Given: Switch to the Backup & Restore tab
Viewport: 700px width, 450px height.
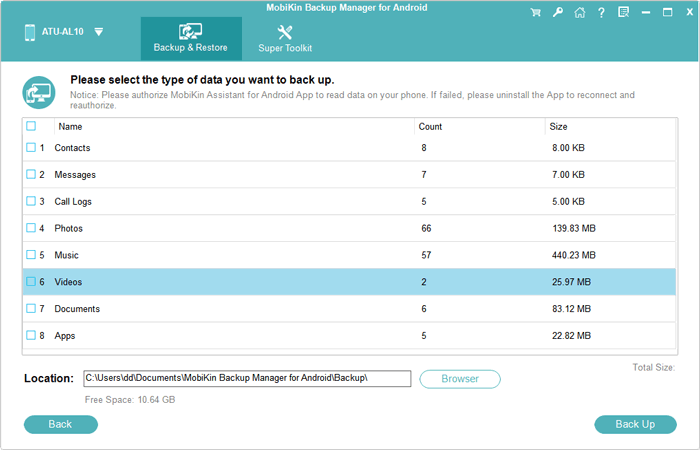Looking at the screenshot, I should click(191, 38).
